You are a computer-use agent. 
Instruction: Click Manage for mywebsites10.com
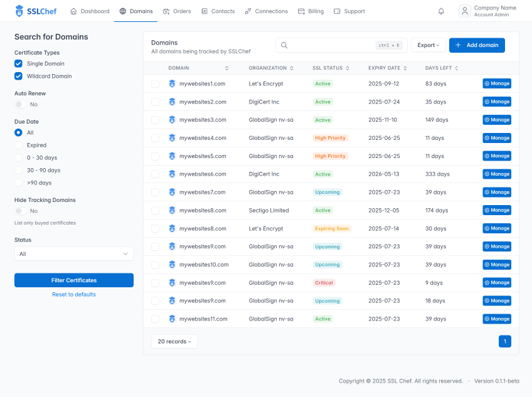click(497, 265)
